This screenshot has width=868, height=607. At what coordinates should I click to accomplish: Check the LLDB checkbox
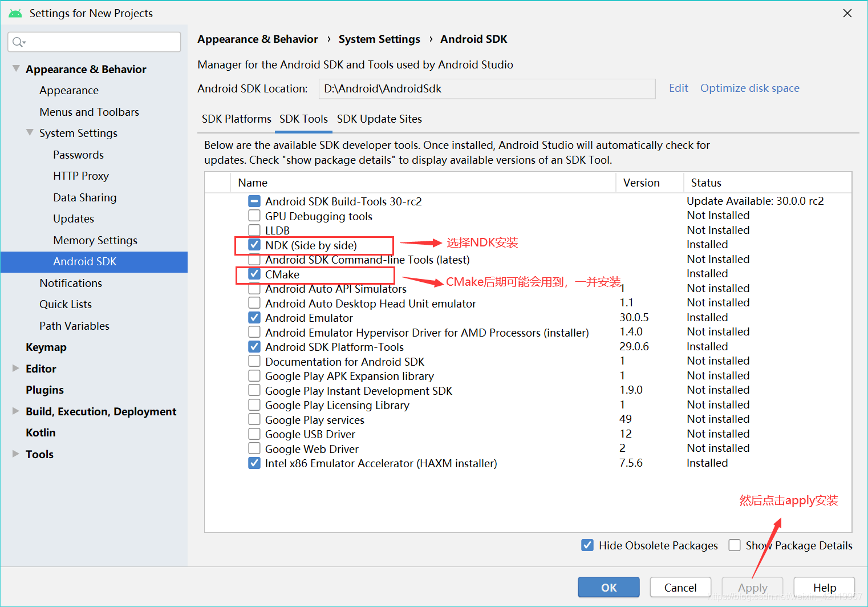click(x=254, y=230)
